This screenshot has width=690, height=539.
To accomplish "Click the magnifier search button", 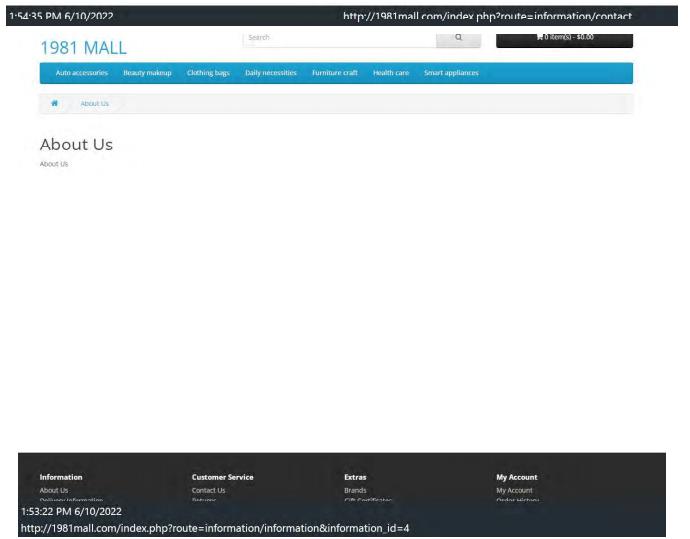I will click(458, 38).
